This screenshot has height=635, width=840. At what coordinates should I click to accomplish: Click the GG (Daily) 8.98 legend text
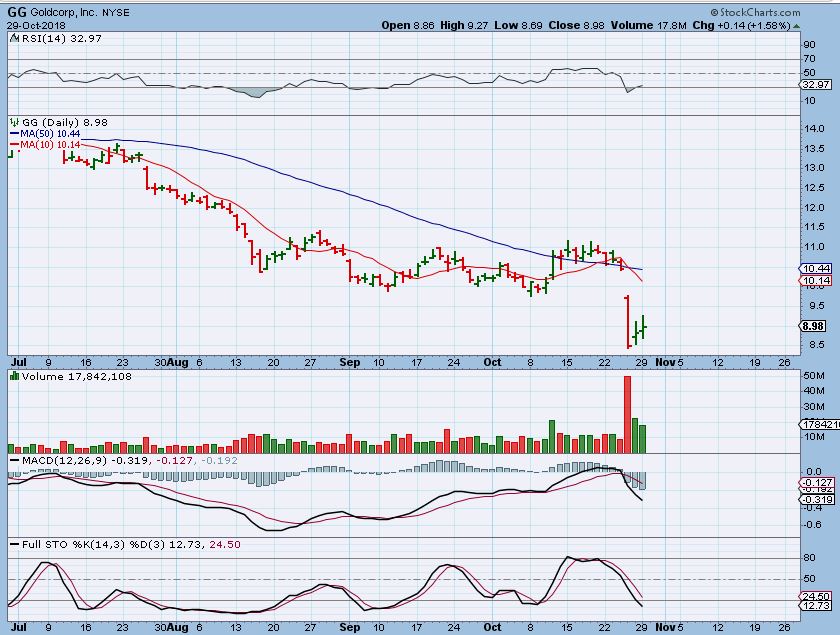coord(64,123)
